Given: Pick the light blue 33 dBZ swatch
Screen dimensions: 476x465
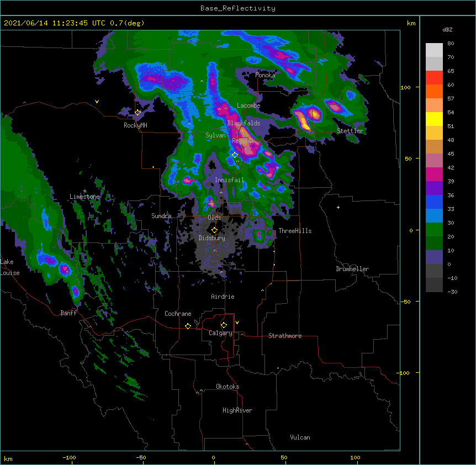Looking at the screenshot, I should 434,215.
